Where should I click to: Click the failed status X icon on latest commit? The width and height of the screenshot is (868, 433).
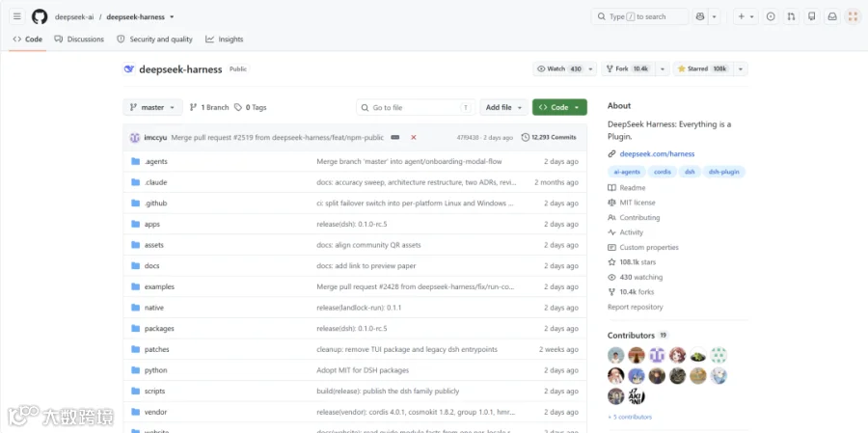pyautogui.click(x=413, y=137)
